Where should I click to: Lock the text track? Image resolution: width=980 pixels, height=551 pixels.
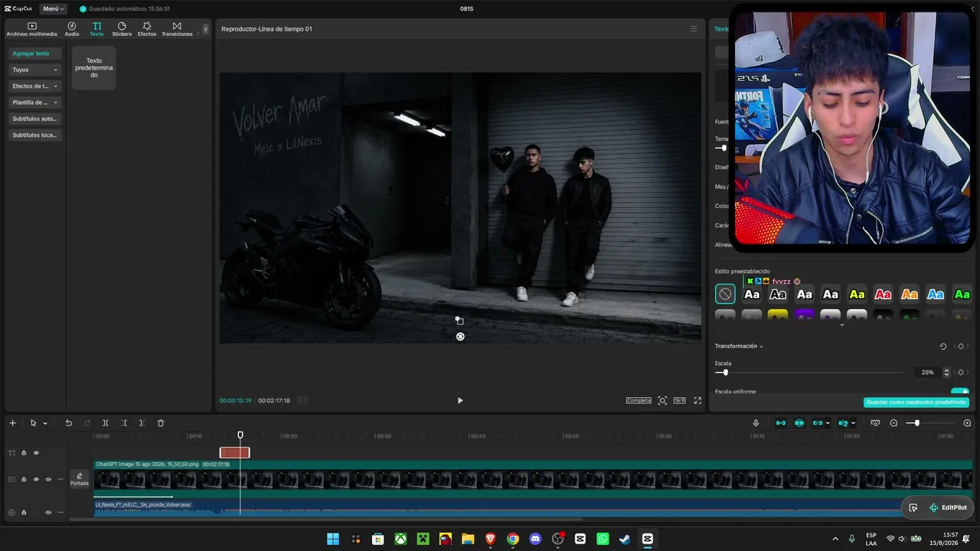(x=24, y=453)
